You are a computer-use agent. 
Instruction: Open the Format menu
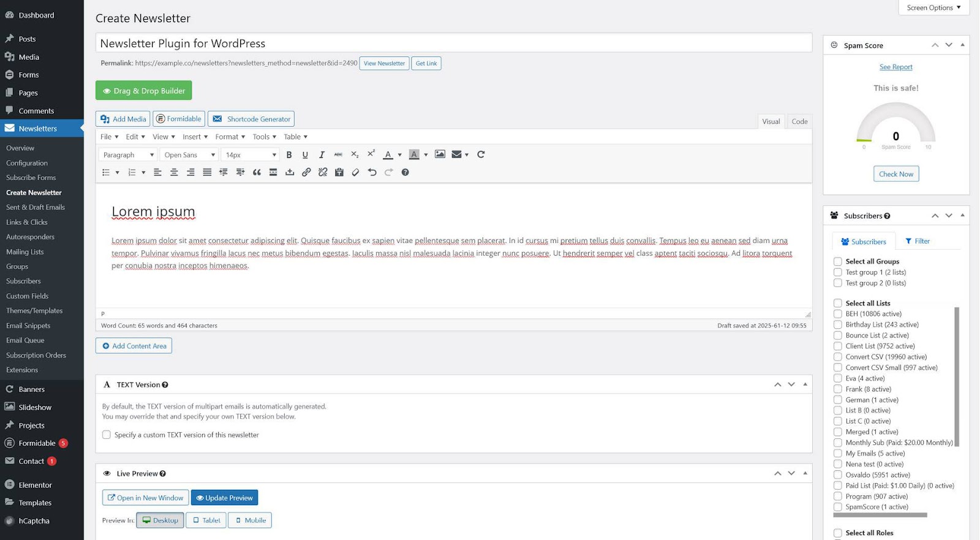pos(230,137)
